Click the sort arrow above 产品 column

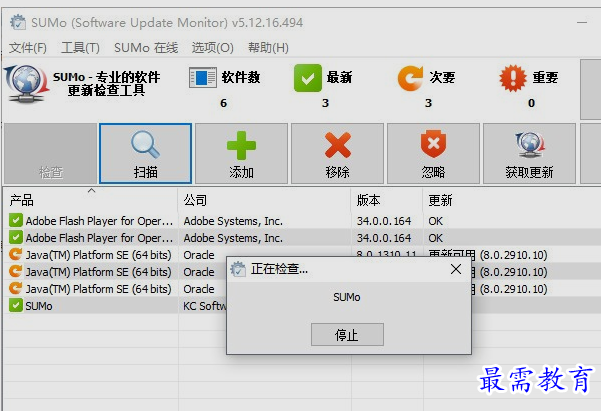[x=91, y=191]
